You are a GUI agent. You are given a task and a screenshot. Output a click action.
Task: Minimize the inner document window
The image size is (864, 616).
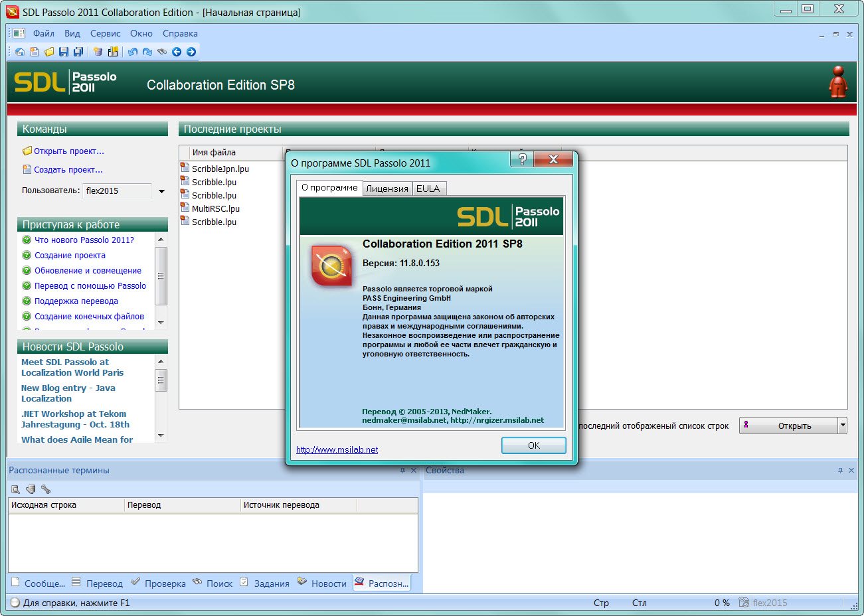pyautogui.click(x=821, y=34)
